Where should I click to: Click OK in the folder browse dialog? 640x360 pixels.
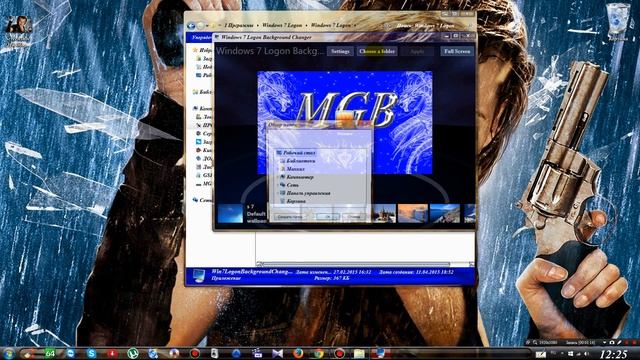coord(328,217)
